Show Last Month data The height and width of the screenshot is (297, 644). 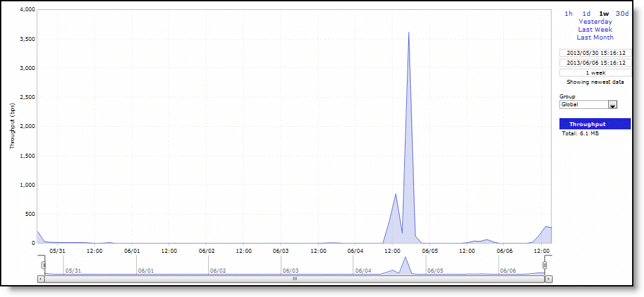(595, 38)
